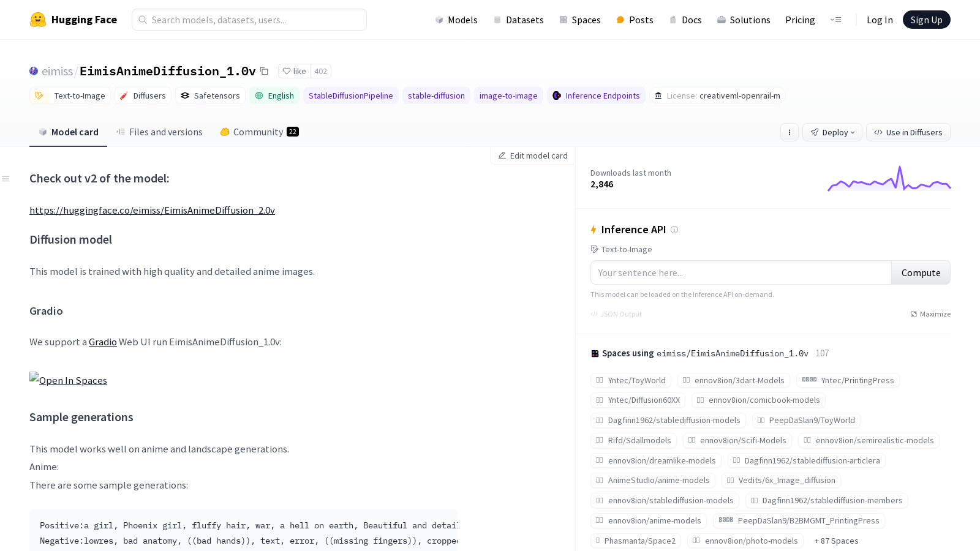Open the eimiss user avatar icon
This screenshot has height=551, width=980.
34,71
